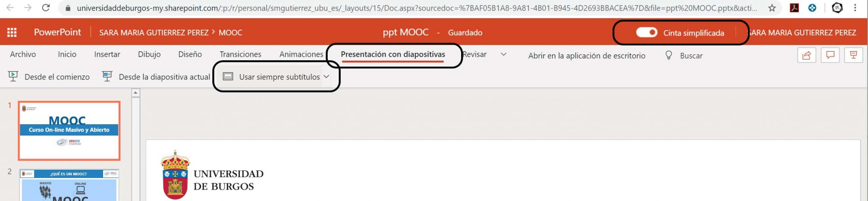Viewport: 868px width, 201px height.
Task: Switch to the Insertar tab
Action: coord(107,54)
